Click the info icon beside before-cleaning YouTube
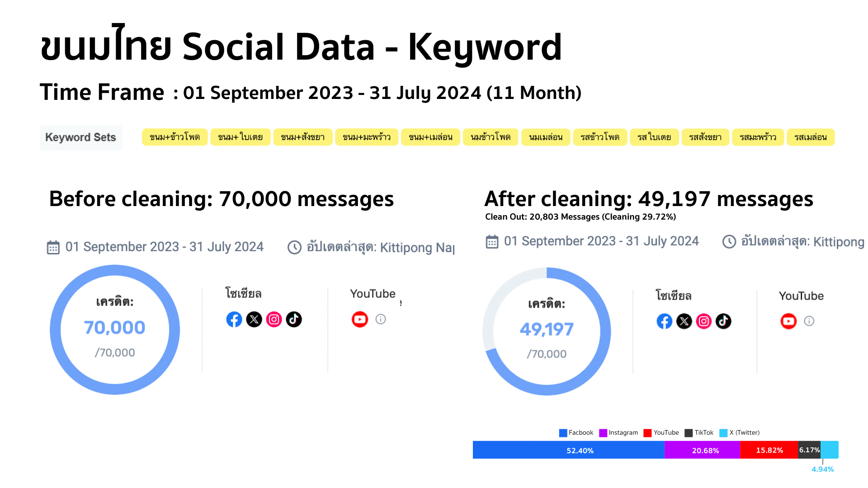The width and height of the screenshot is (868, 488). [381, 319]
